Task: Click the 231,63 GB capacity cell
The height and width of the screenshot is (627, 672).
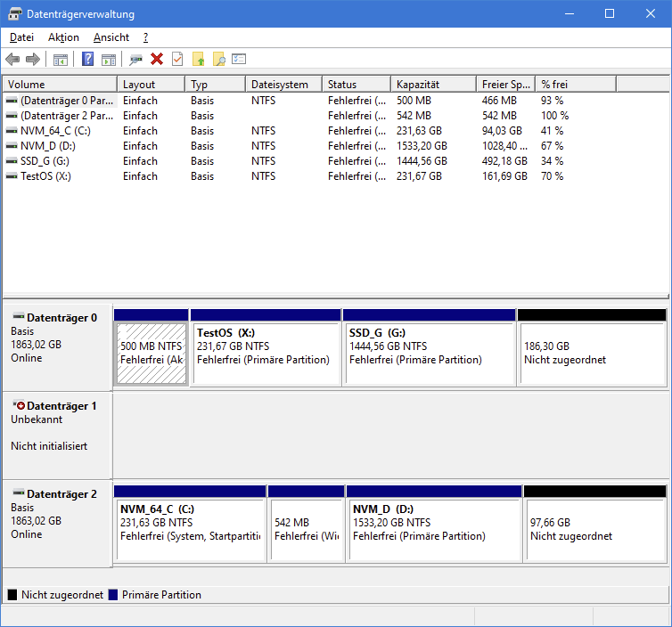Action: pyautogui.click(x=419, y=131)
